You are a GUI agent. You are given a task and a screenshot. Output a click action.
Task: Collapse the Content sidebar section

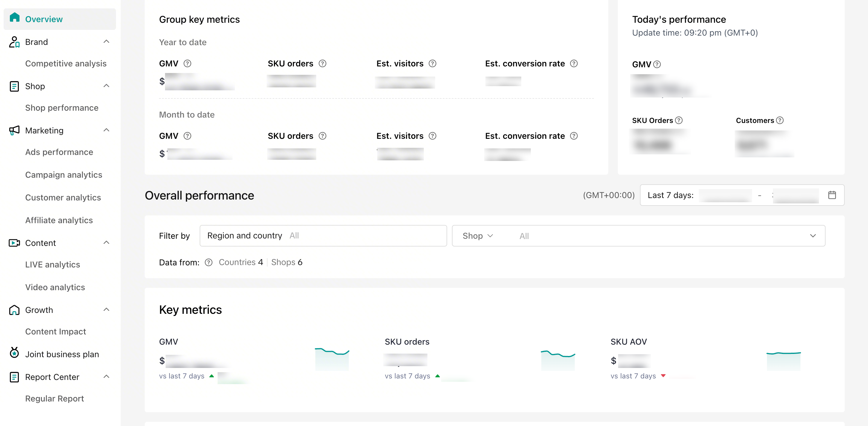[x=106, y=243]
